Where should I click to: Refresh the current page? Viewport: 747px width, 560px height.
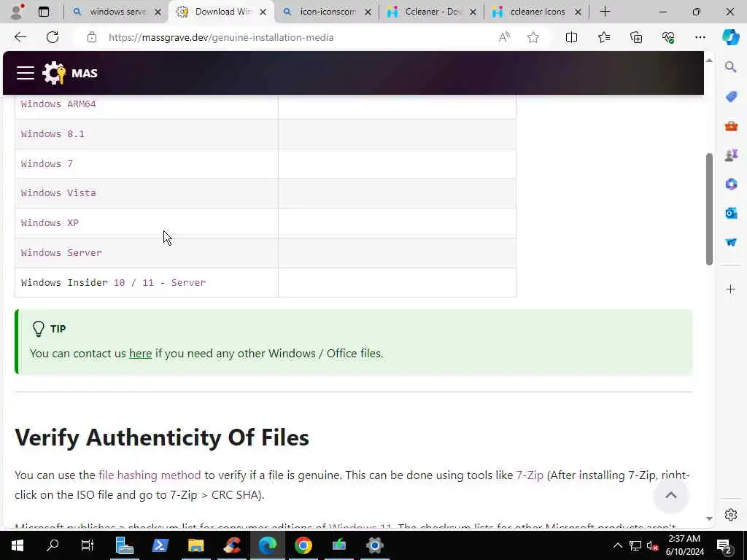53,37
